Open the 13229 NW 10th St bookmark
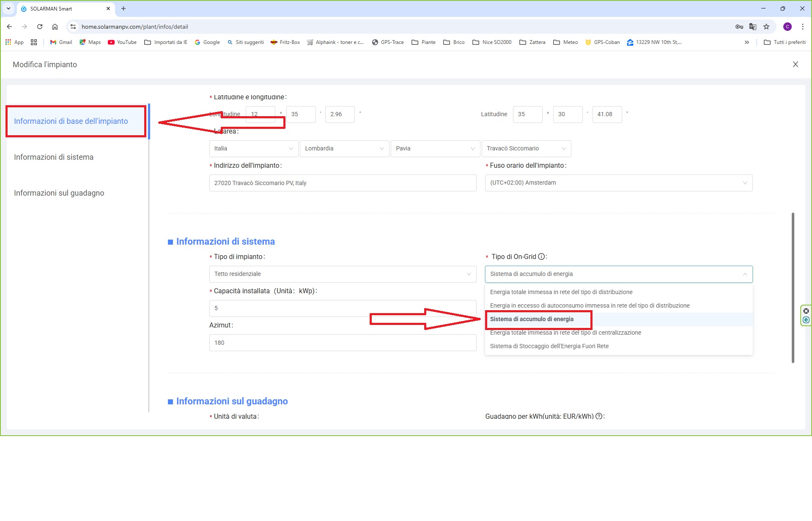 [654, 42]
